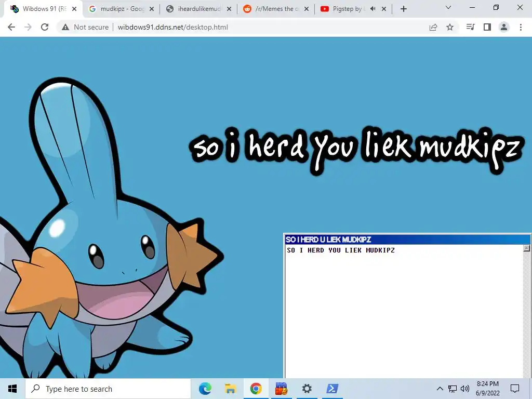Click the SO I HERD U LIEK MUDKIPZ title bar
This screenshot has width=532, height=399.
pos(407,240)
